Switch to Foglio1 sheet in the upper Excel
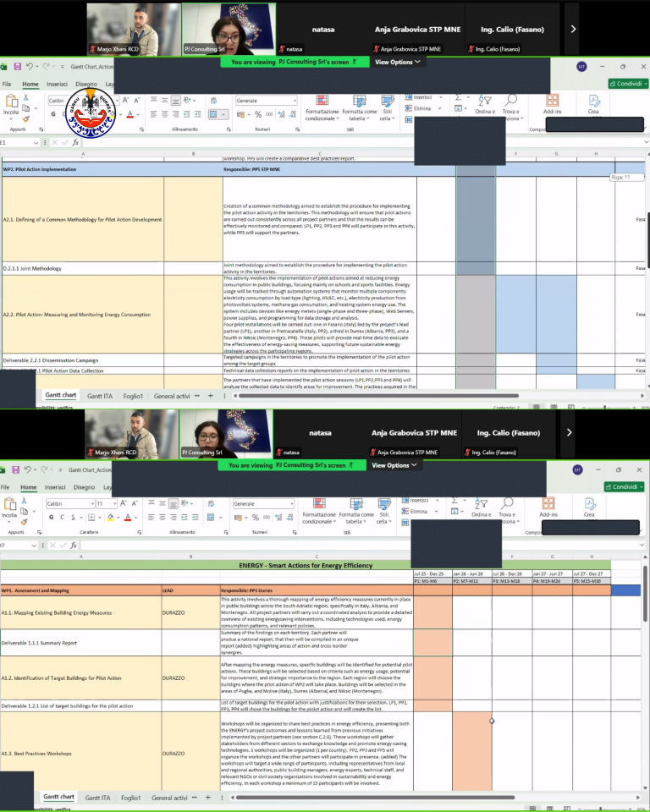 (133, 396)
